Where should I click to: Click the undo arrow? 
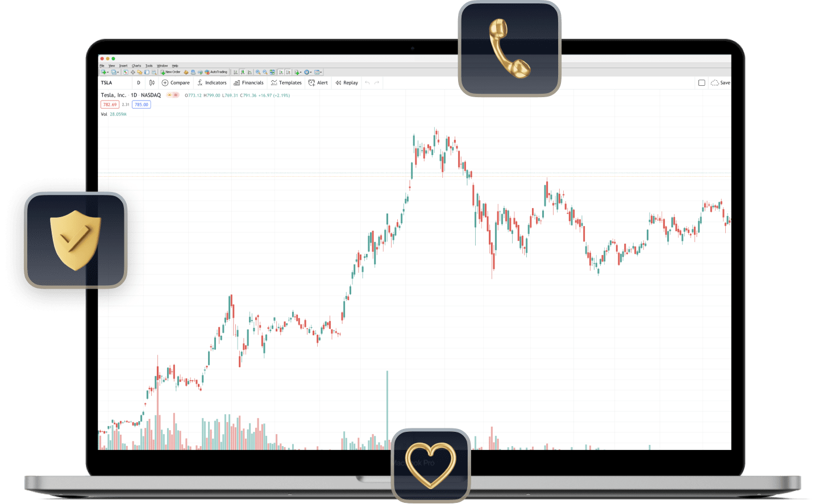(x=367, y=83)
